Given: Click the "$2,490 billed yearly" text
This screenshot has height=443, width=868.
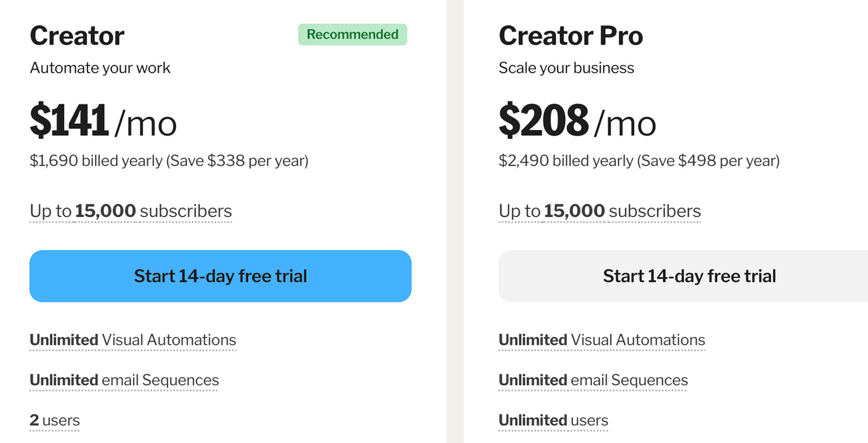Looking at the screenshot, I should tap(565, 161).
